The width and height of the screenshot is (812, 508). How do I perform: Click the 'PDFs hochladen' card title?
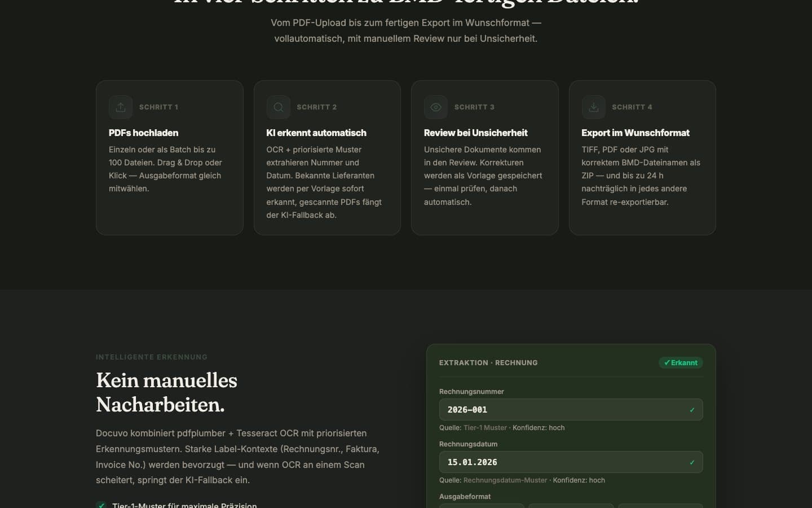click(x=143, y=133)
